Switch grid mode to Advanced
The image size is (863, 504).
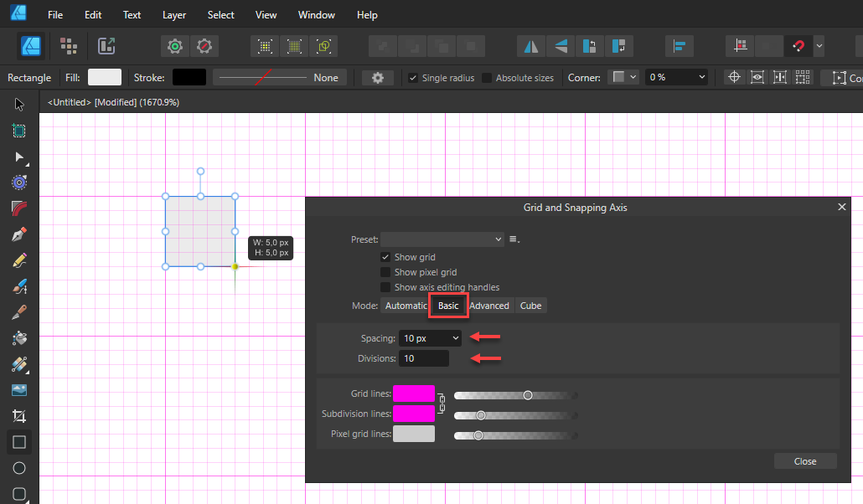tap(489, 306)
